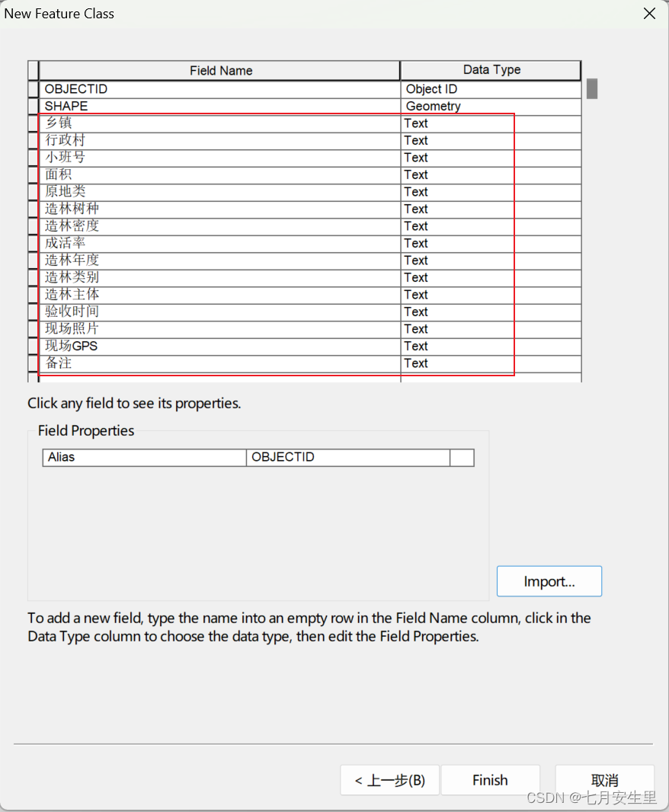669x812 pixels.
Task: Click Text type cell of 备注 row
Action: tap(491, 363)
